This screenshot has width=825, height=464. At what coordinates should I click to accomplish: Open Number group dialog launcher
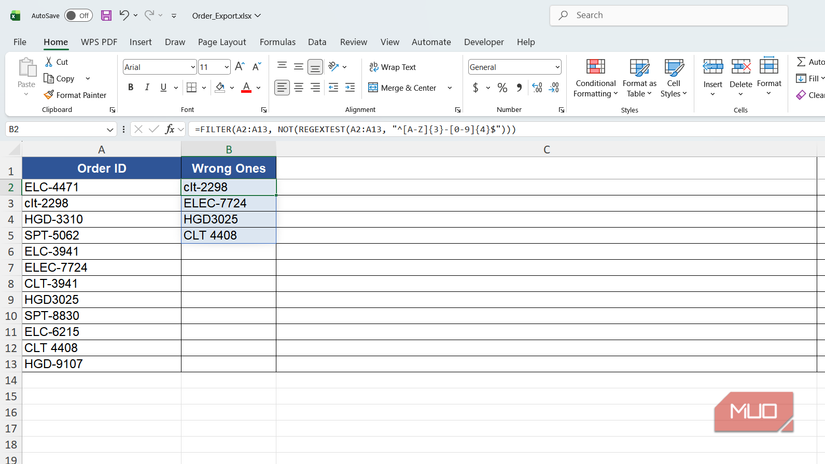pos(561,110)
